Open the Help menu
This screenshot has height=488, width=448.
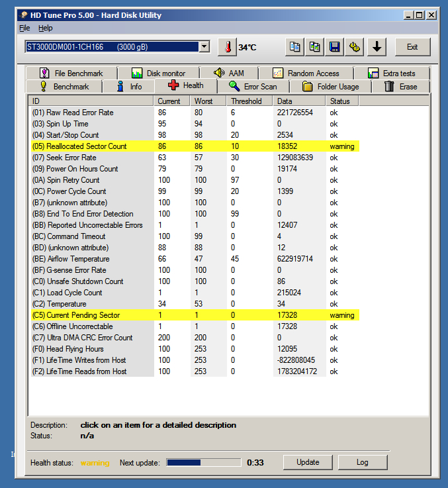(46, 28)
